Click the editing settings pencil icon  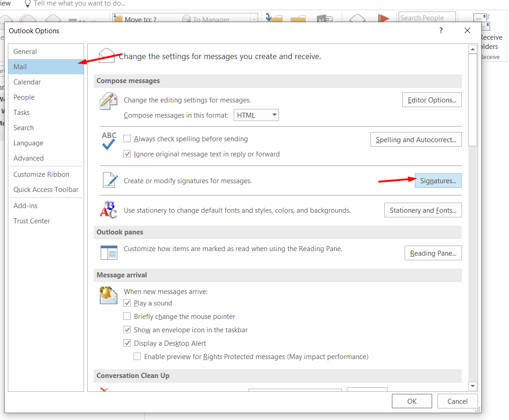click(x=109, y=101)
